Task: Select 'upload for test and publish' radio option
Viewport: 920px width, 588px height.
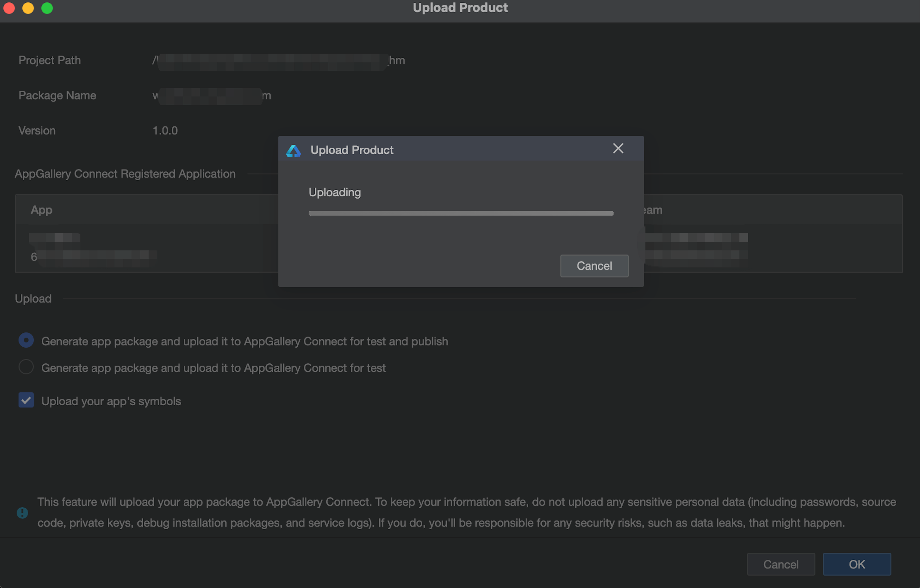Action: (x=26, y=340)
